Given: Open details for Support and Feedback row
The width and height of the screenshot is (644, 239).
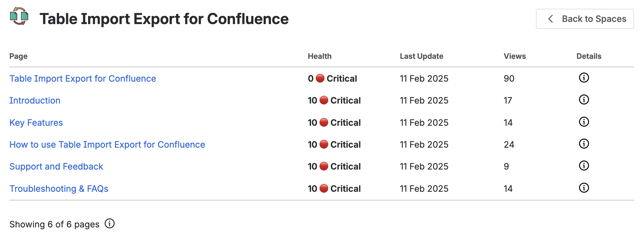Looking at the screenshot, I should pos(584,166).
